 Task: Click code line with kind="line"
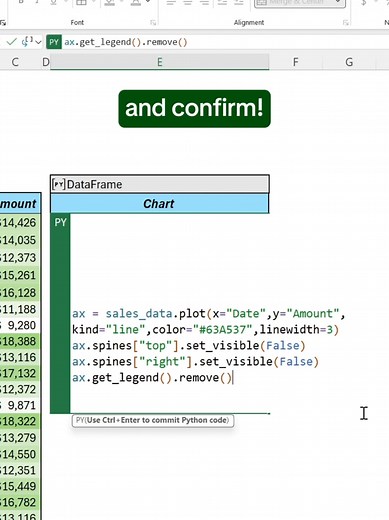[205, 330]
